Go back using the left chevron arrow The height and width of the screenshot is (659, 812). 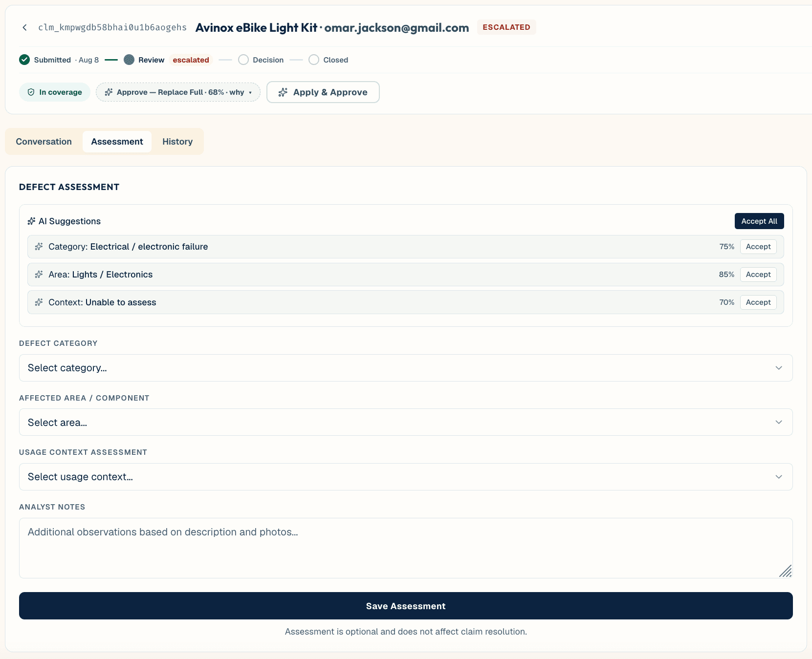click(24, 27)
